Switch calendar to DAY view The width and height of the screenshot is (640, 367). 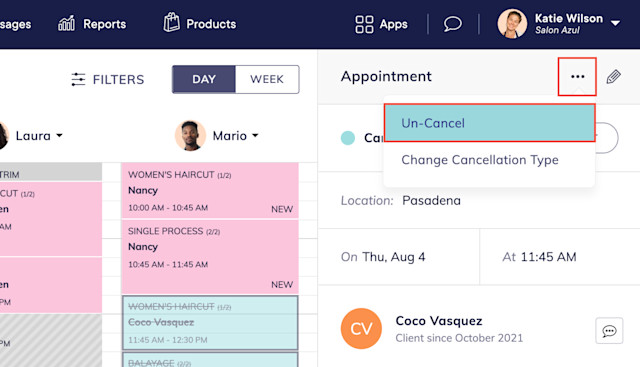(x=204, y=79)
